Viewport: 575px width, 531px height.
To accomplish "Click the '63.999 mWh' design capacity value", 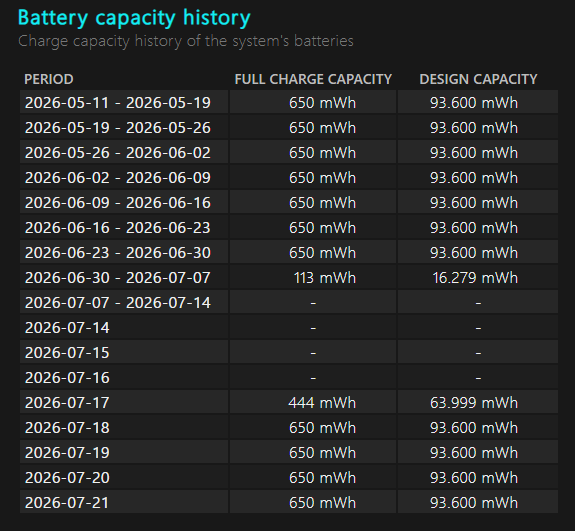I will point(474,403).
